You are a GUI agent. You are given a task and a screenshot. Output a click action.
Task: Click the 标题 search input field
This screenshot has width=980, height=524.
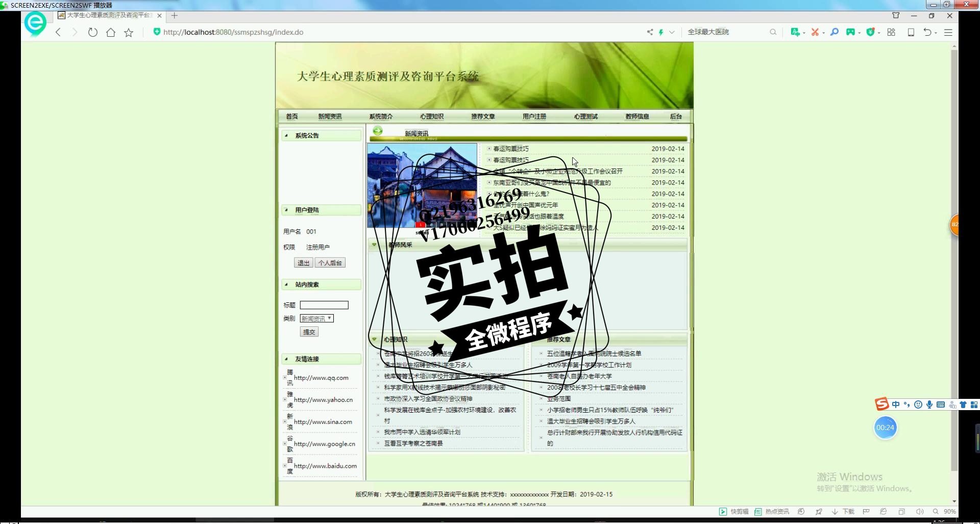point(324,305)
